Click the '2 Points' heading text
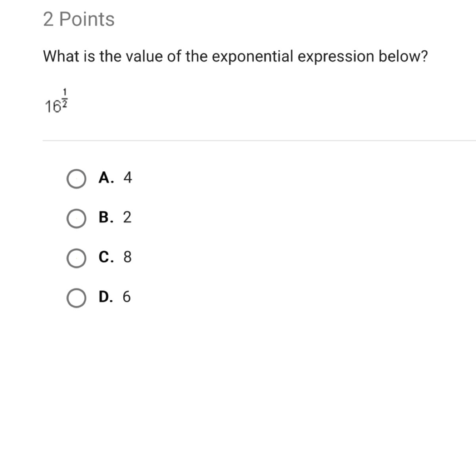476x476 pixels. 79,19
